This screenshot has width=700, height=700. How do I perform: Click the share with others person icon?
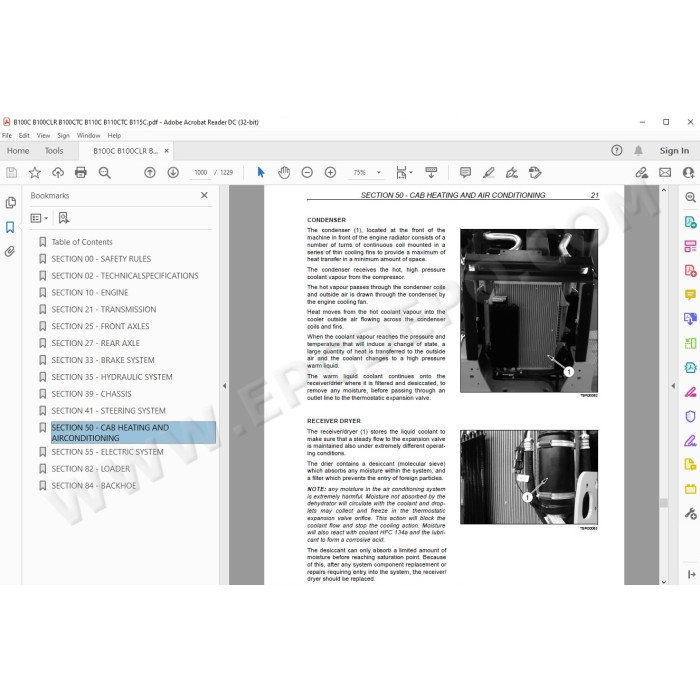[x=688, y=172]
